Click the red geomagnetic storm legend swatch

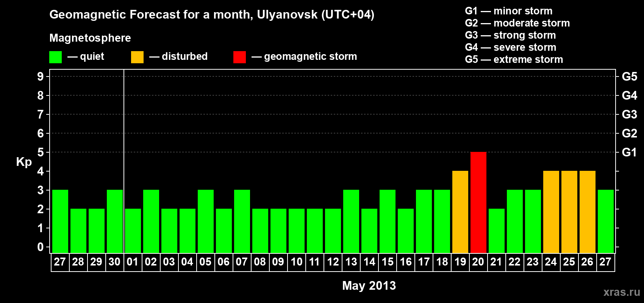(240, 57)
